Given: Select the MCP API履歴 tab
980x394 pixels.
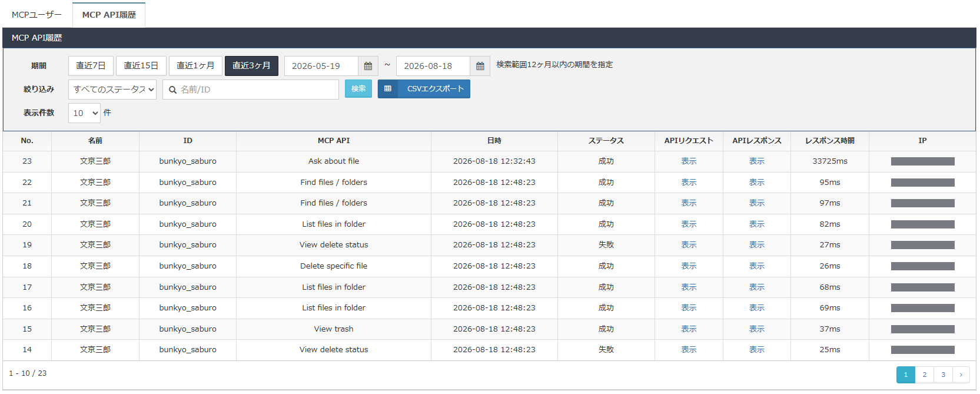Looking at the screenshot, I should coord(109,15).
